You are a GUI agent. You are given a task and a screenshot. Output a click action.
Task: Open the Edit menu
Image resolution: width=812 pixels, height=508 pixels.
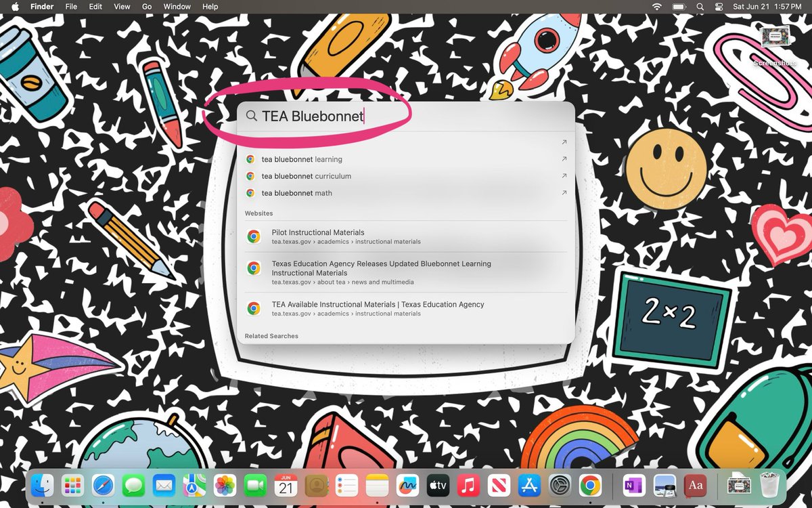[x=95, y=6]
